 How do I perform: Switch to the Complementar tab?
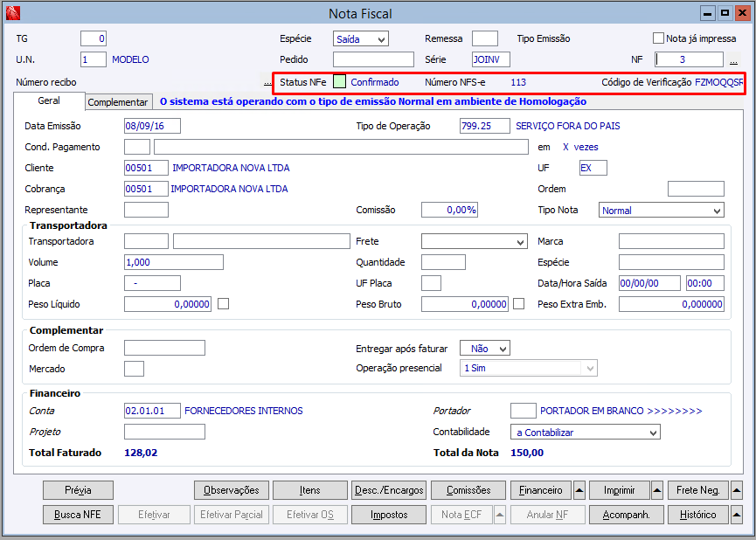(118, 102)
